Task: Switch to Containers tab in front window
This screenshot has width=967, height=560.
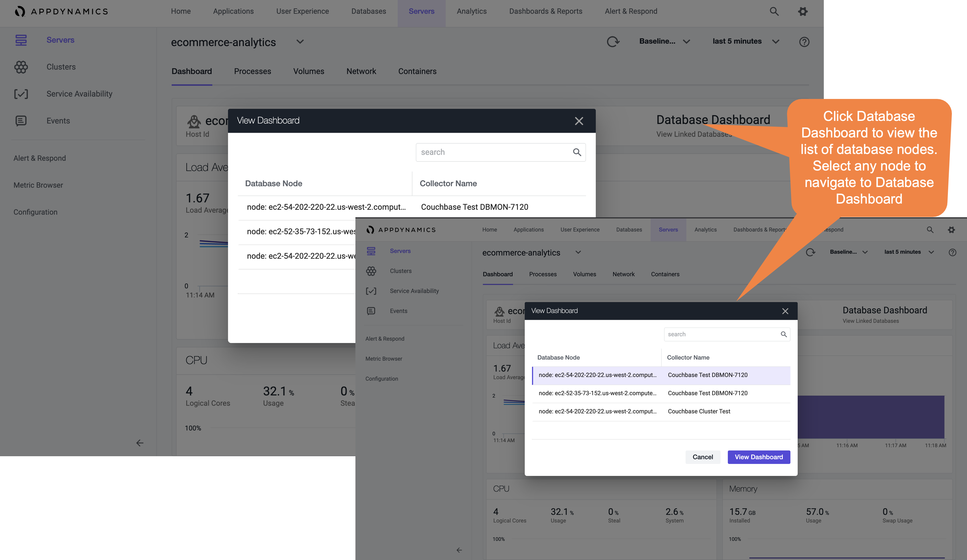Action: [665, 274]
